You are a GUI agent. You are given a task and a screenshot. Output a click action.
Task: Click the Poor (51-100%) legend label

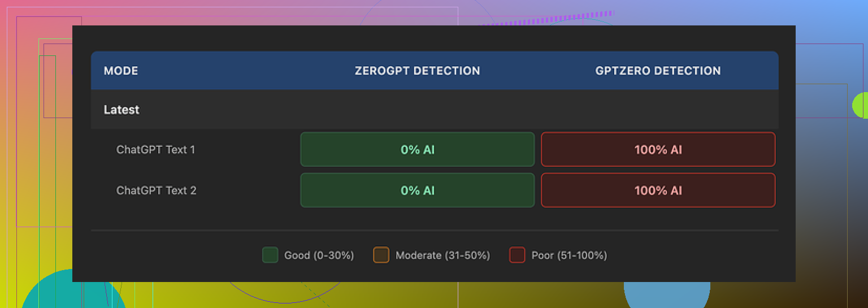(569, 255)
